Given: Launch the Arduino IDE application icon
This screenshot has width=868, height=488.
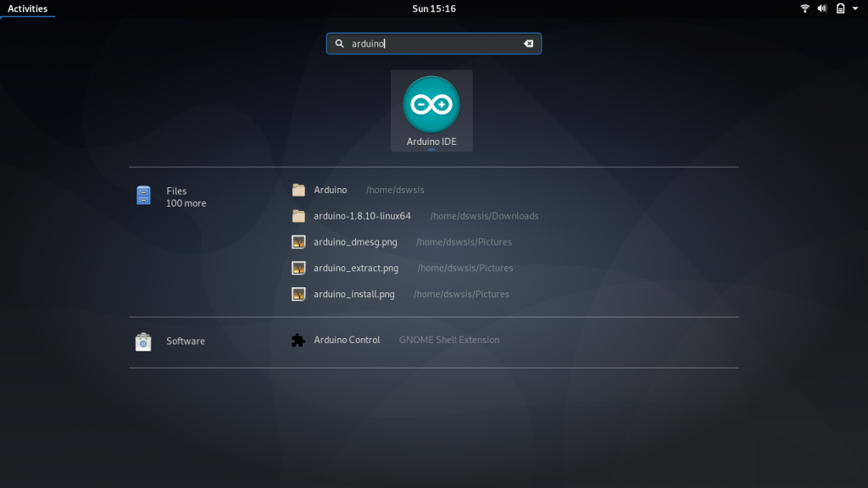Looking at the screenshot, I should click(431, 105).
